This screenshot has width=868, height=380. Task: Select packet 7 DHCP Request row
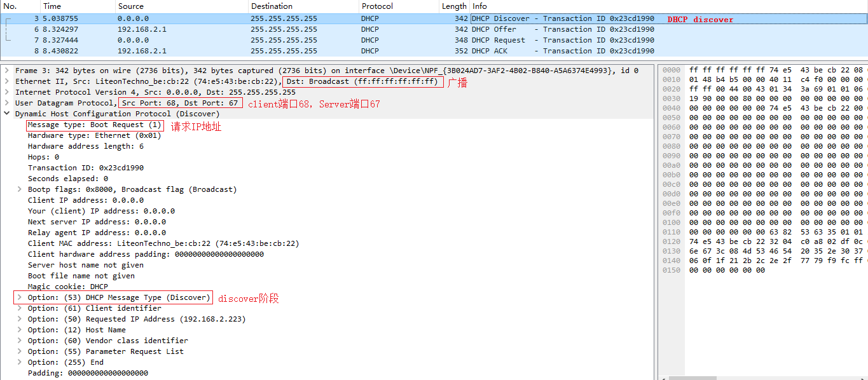(434, 40)
